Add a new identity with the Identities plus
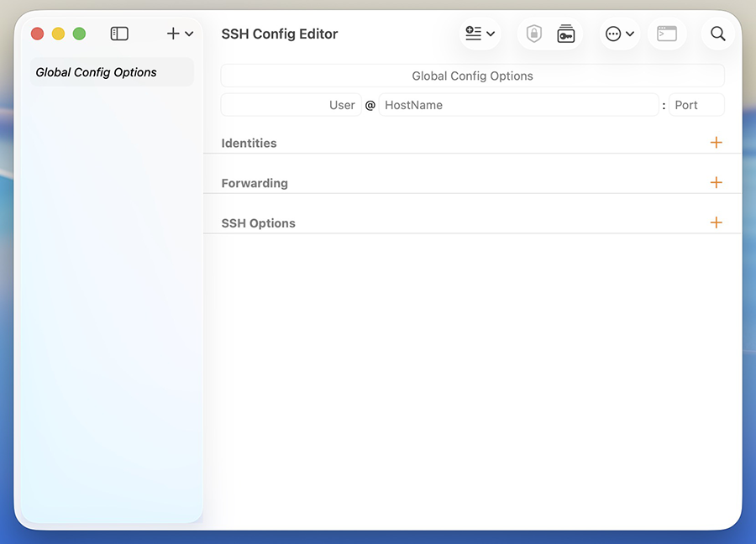Image resolution: width=756 pixels, height=544 pixels. tap(716, 143)
